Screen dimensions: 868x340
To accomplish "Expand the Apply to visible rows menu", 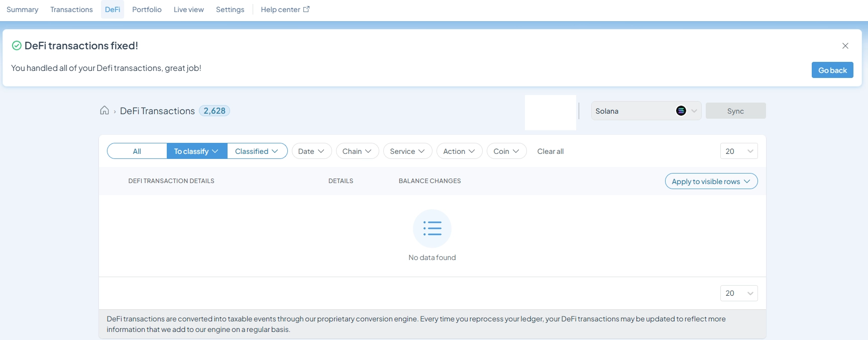I will coord(711,181).
